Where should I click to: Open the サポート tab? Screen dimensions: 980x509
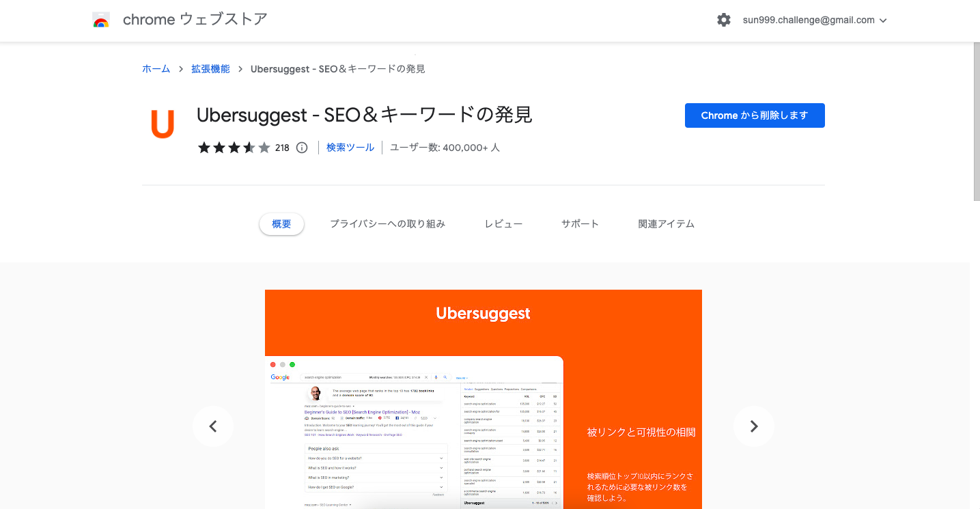580,224
